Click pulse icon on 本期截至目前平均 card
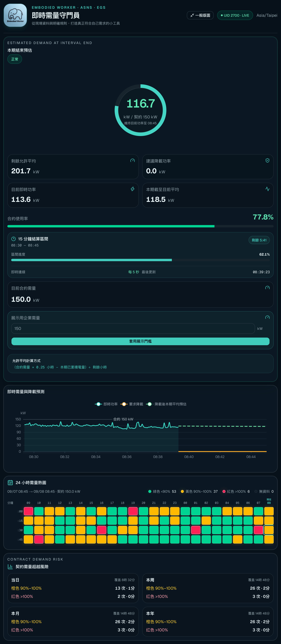The image size is (281, 644). click(x=267, y=189)
